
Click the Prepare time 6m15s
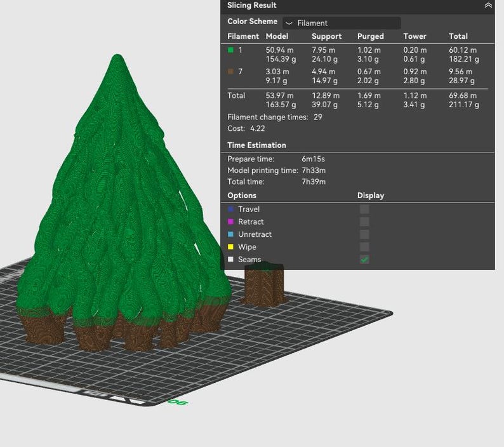313,159
